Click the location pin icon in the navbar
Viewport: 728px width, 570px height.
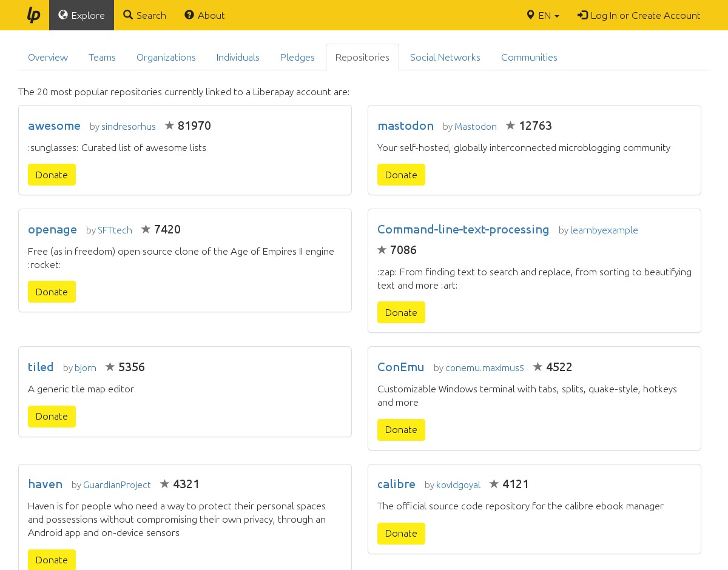(530, 15)
